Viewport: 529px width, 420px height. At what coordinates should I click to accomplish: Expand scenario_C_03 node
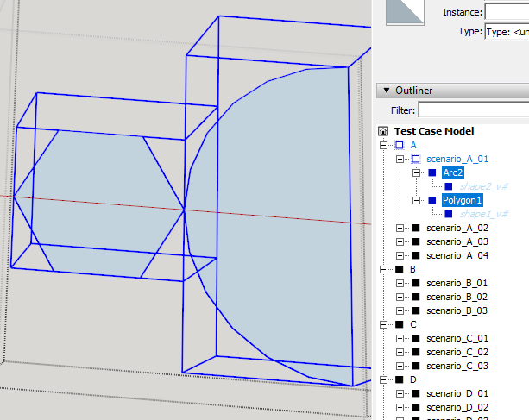tap(400, 366)
